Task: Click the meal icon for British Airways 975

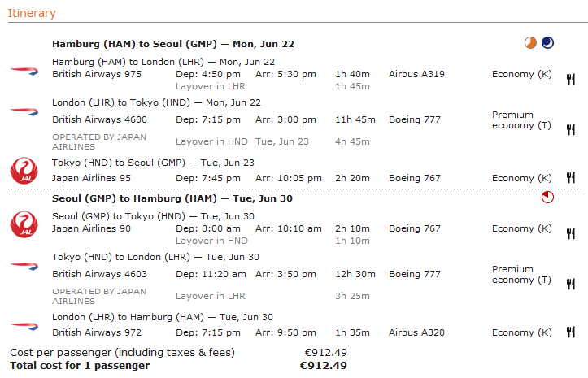Action: [x=571, y=79]
